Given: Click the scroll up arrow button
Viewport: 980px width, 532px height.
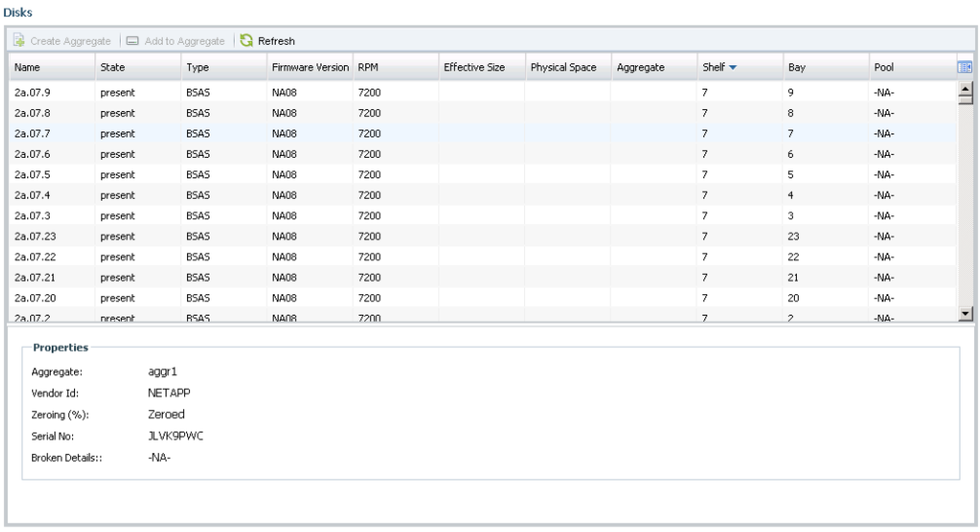Looking at the screenshot, I should [965, 89].
